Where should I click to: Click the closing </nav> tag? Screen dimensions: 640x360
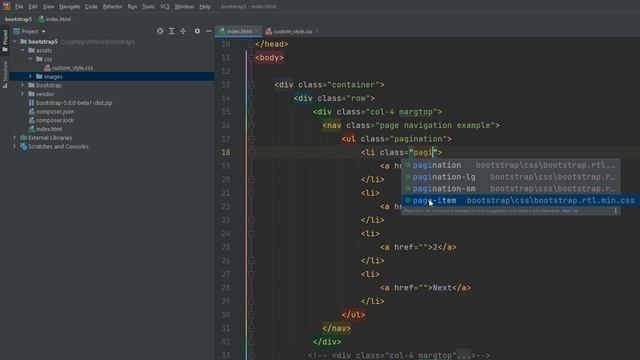coord(337,328)
